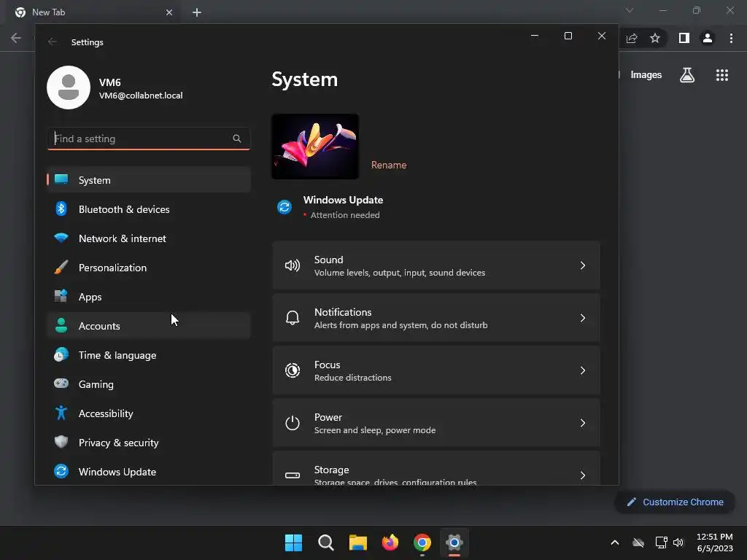Expand the Power settings chevron

click(583, 422)
